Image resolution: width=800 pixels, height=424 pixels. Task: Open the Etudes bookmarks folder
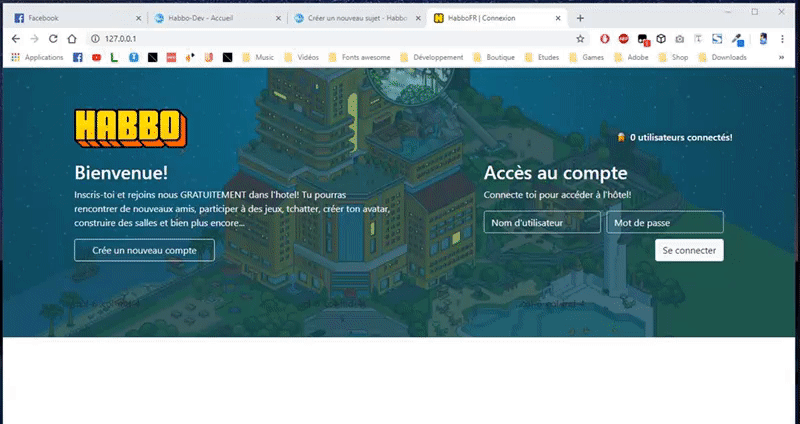click(542, 58)
